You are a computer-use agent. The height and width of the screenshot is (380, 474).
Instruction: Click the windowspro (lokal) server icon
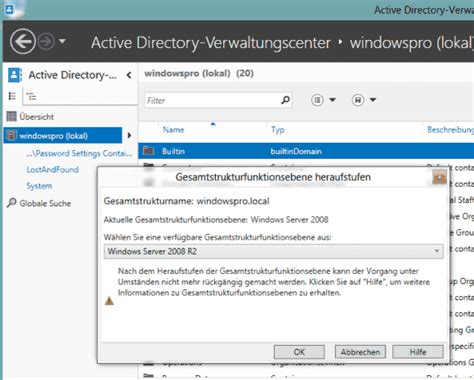11,135
